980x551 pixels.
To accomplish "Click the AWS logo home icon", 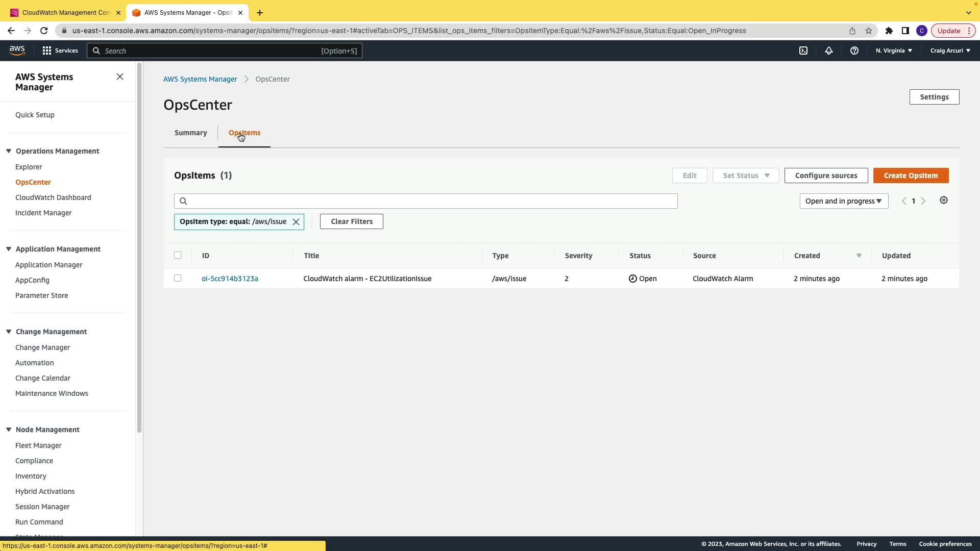I will (17, 50).
